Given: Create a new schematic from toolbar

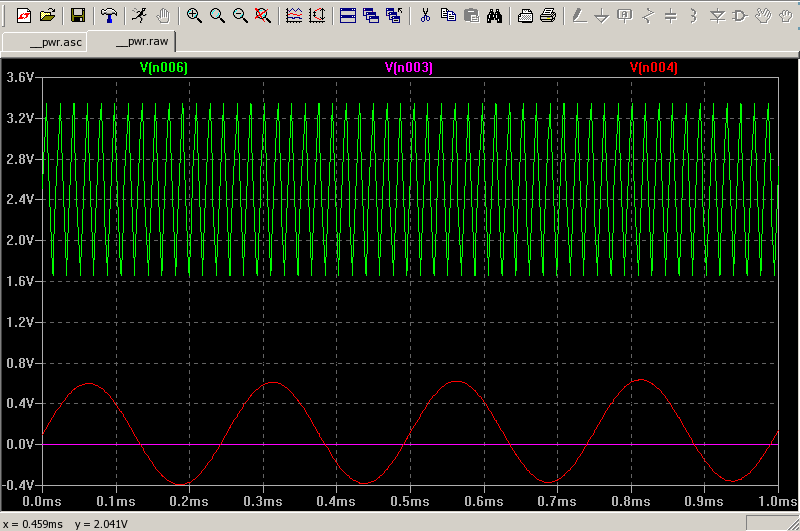Looking at the screenshot, I should point(24,15).
